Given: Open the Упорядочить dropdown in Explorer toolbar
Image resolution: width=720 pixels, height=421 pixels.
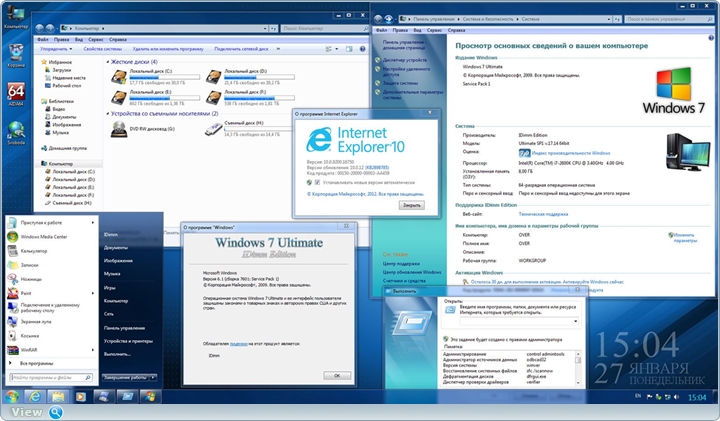Looking at the screenshot, I should pos(55,48).
